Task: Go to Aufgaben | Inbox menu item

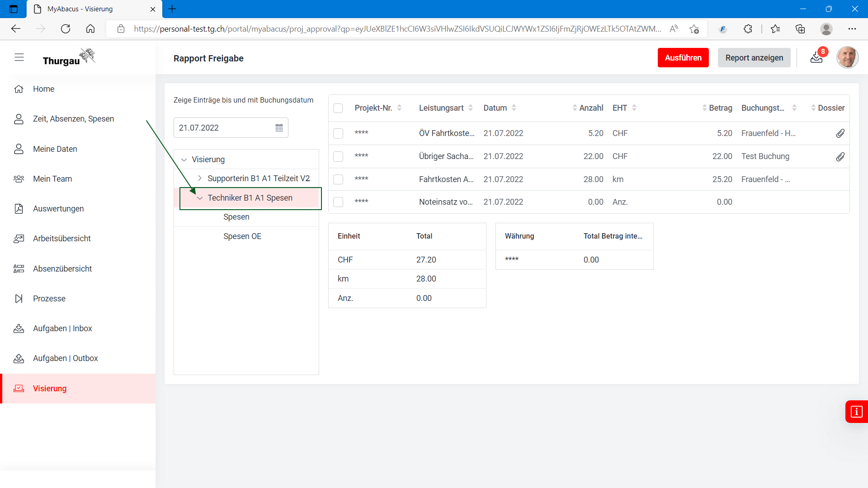Action: click(62, 328)
